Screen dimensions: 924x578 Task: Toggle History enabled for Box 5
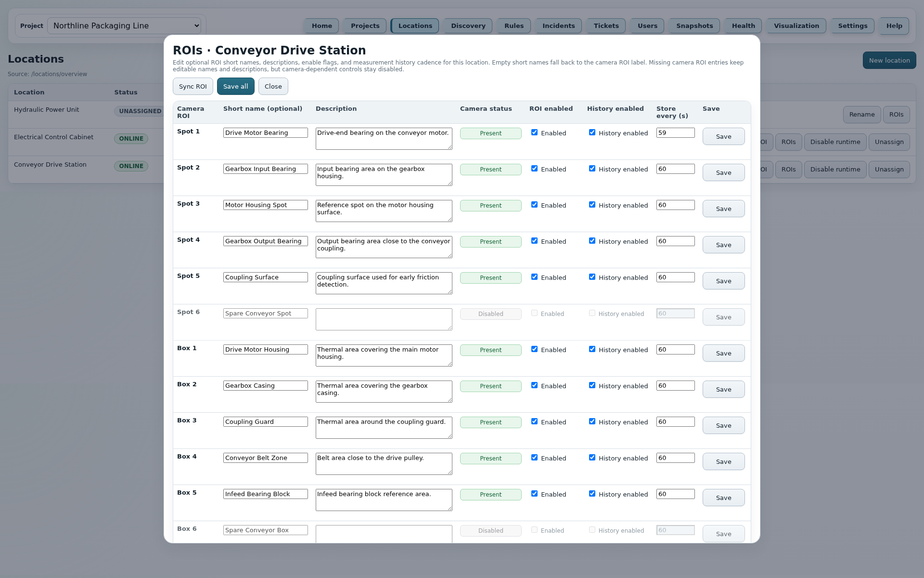(x=592, y=494)
